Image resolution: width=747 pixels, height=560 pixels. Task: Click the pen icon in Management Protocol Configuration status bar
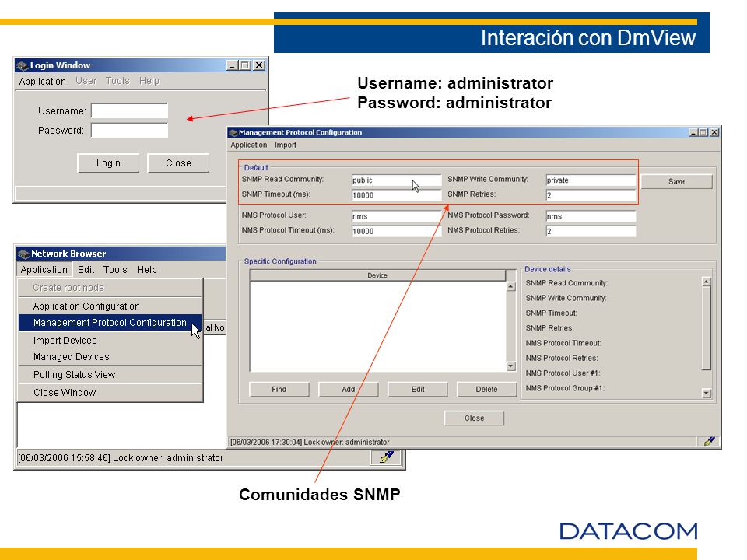710,442
